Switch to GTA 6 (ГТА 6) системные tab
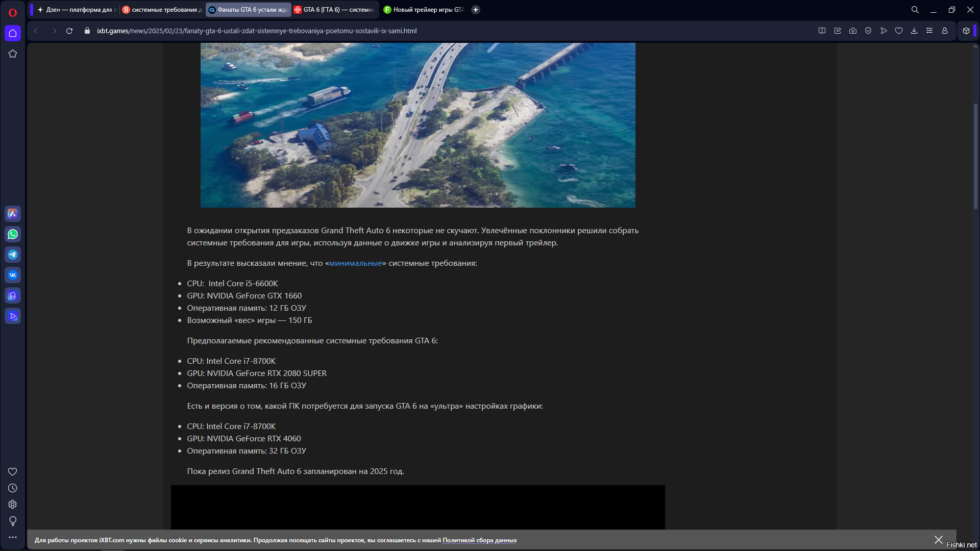Viewport: 980px width, 551px height. click(x=334, y=10)
